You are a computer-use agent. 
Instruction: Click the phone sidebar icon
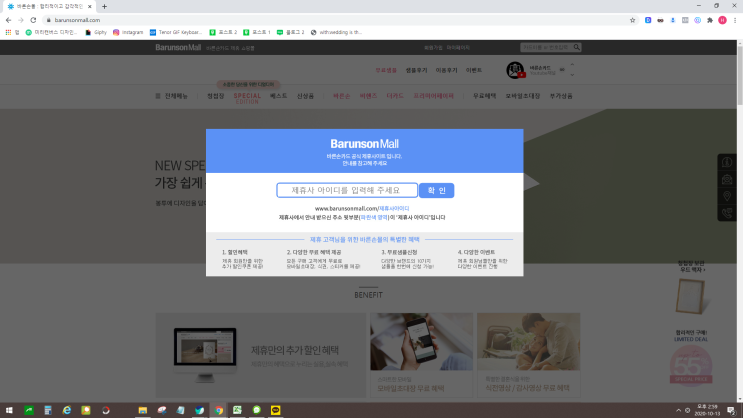point(727,213)
